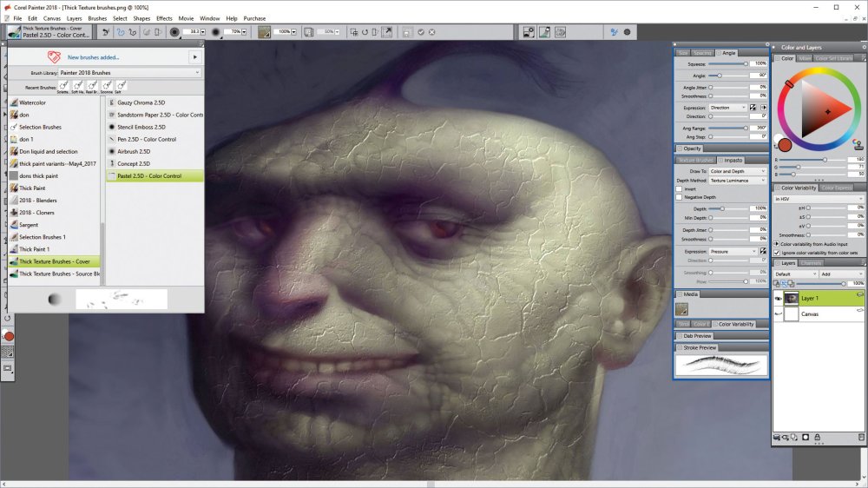Toggle the Negative Depth checkbox
The width and height of the screenshot is (868, 488).
[x=680, y=197]
